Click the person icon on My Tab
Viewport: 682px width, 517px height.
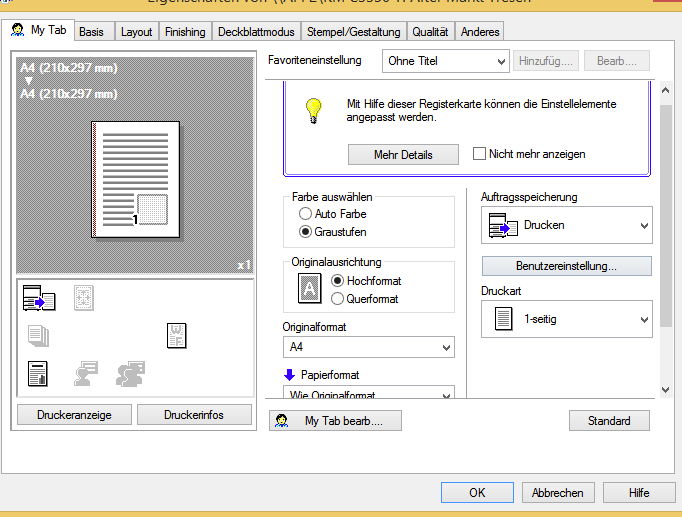click(x=17, y=30)
